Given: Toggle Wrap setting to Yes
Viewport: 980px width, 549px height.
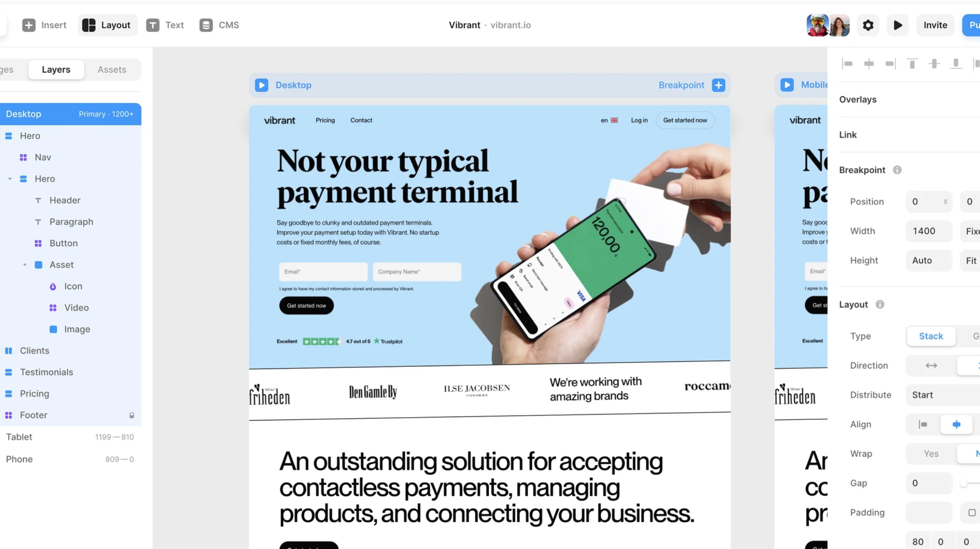Looking at the screenshot, I should 931,453.
